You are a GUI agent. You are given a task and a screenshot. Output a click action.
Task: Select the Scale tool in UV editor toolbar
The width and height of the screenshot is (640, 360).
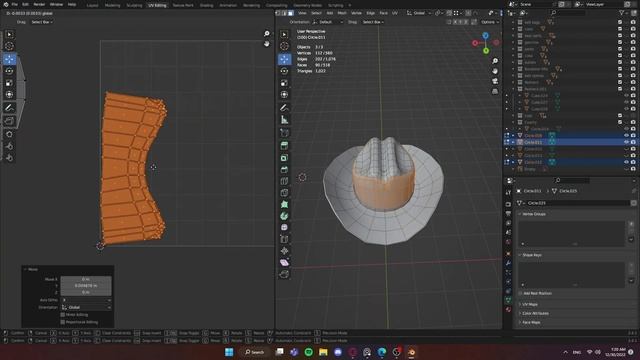(9, 83)
